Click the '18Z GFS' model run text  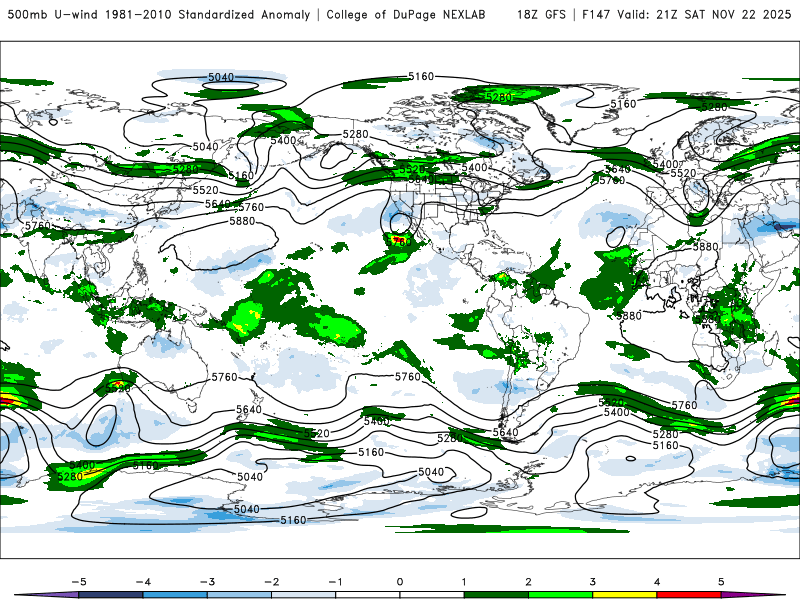[541, 14]
